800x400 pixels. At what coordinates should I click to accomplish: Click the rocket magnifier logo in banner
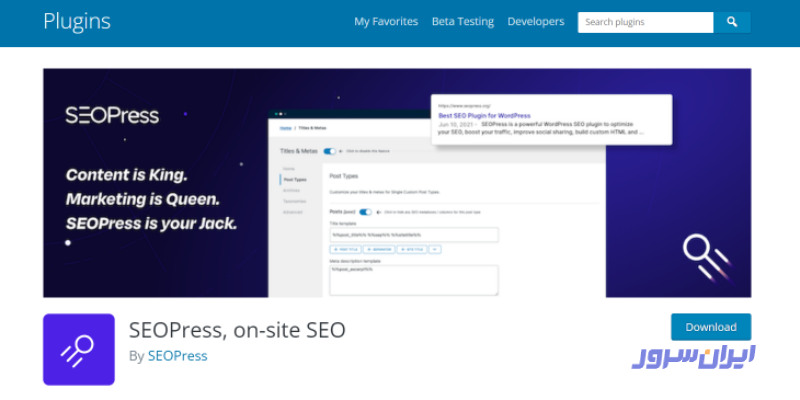point(707,257)
